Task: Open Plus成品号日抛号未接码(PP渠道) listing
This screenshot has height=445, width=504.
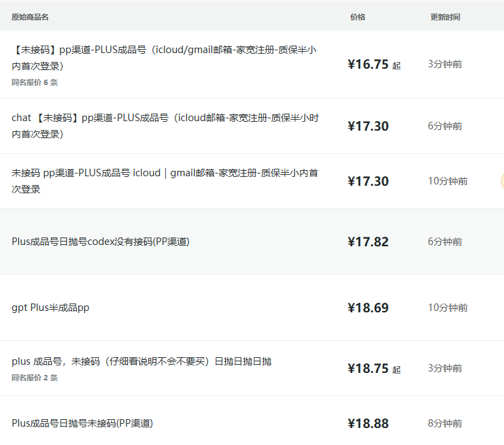Action: point(82,423)
